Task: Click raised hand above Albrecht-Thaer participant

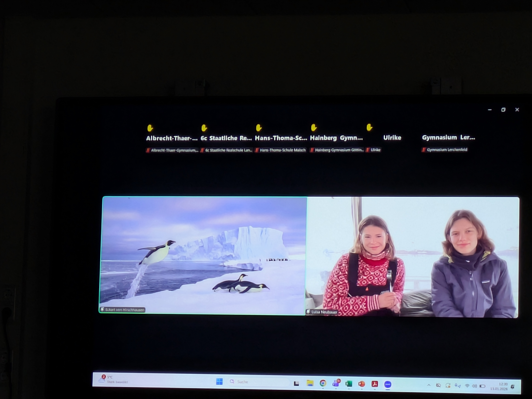Action: (x=150, y=128)
